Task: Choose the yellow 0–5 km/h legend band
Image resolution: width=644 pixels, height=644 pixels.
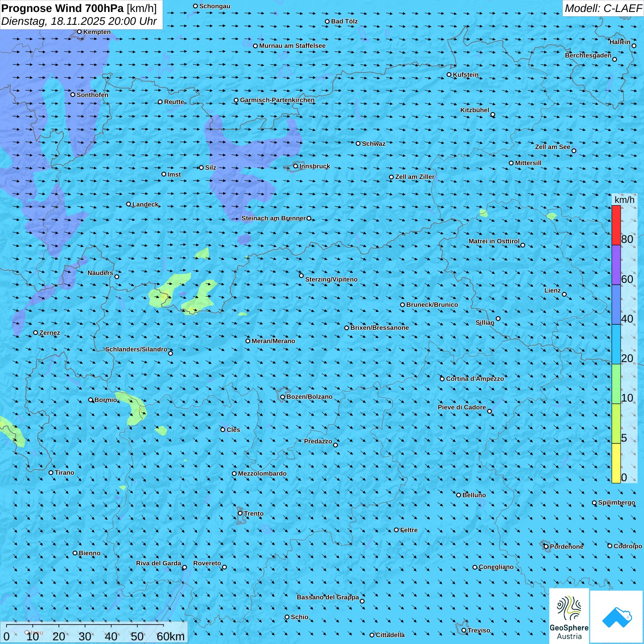Action: 616,463
